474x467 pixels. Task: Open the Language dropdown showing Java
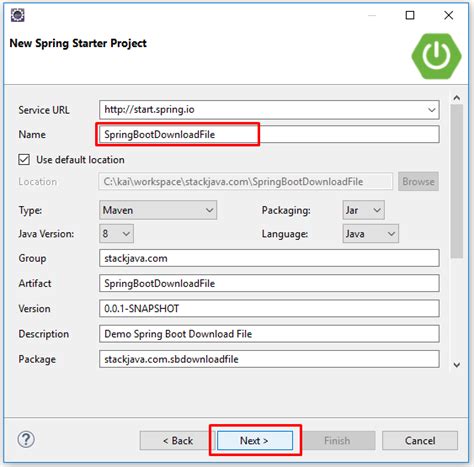point(370,234)
